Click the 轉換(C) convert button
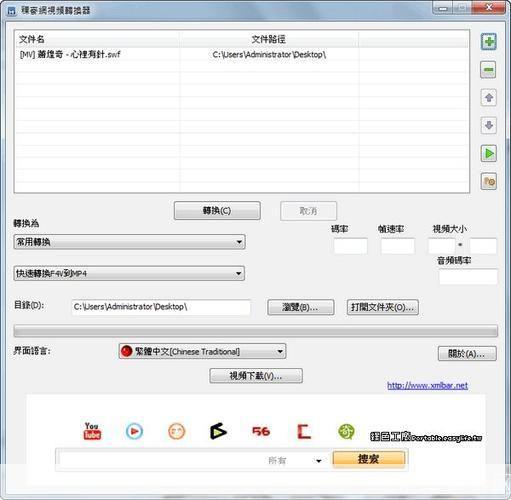511x500 pixels. coord(217,211)
